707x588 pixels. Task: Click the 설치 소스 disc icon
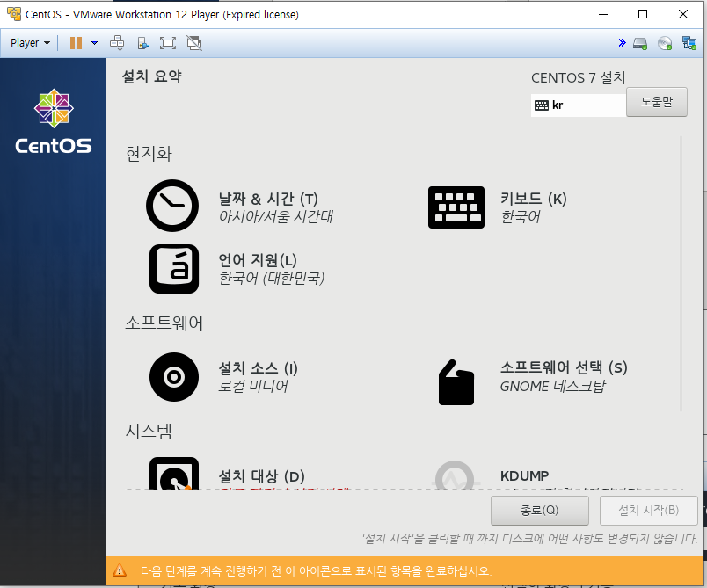point(174,377)
